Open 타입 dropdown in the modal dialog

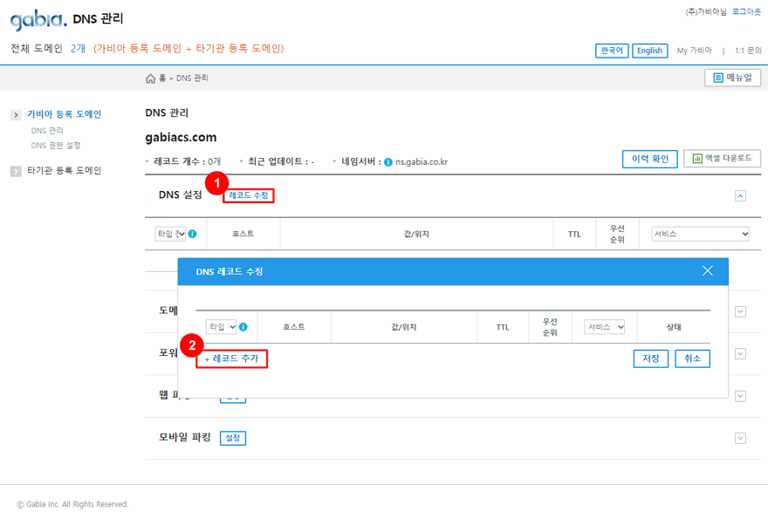tap(222, 327)
